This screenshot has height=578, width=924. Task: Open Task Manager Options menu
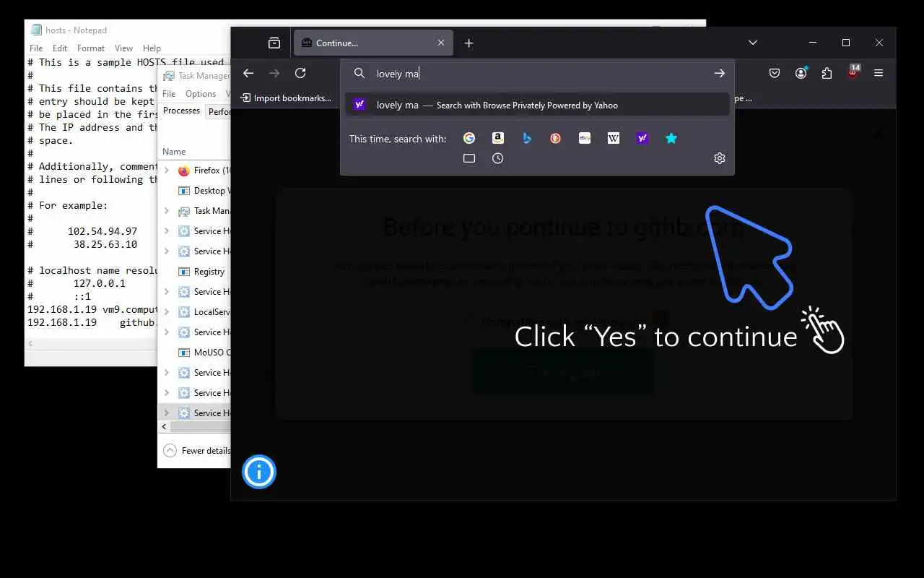click(201, 94)
